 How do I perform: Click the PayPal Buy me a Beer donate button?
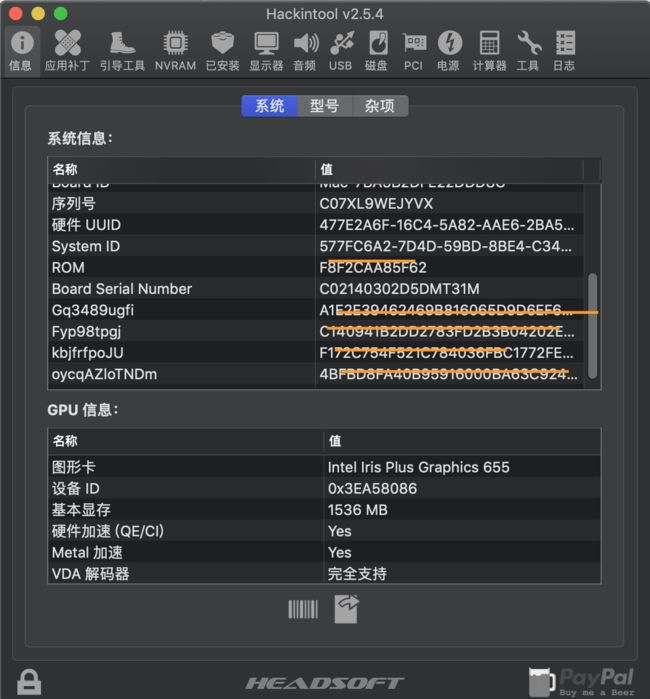click(x=581, y=681)
